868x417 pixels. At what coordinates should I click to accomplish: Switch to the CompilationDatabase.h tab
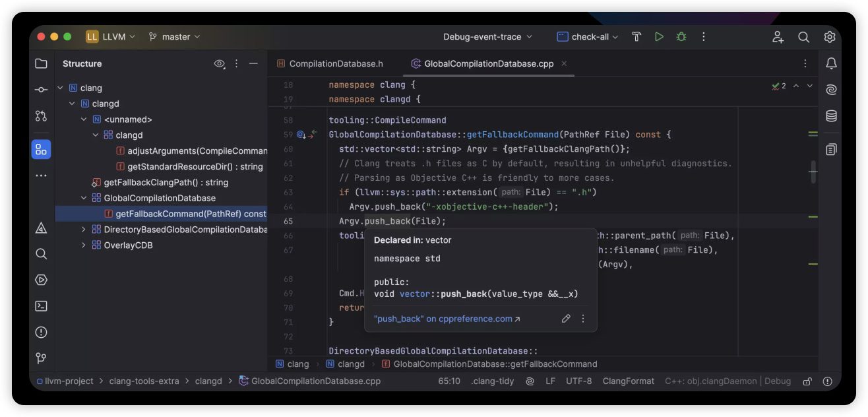pyautogui.click(x=335, y=64)
